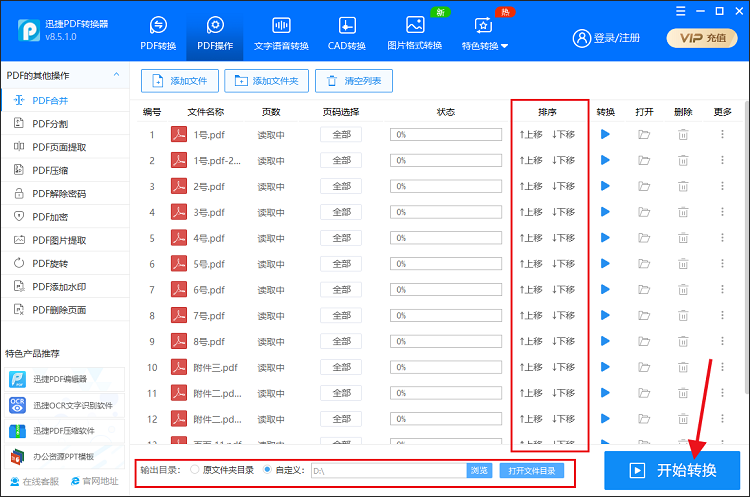This screenshot has height=497, width=750.
Task: Click progress bar of 4号.pdf
Action: click(446, 238)
